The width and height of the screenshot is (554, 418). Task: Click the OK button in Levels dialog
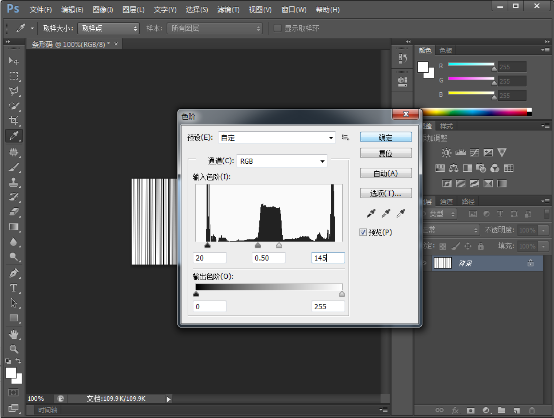point(385,137)
